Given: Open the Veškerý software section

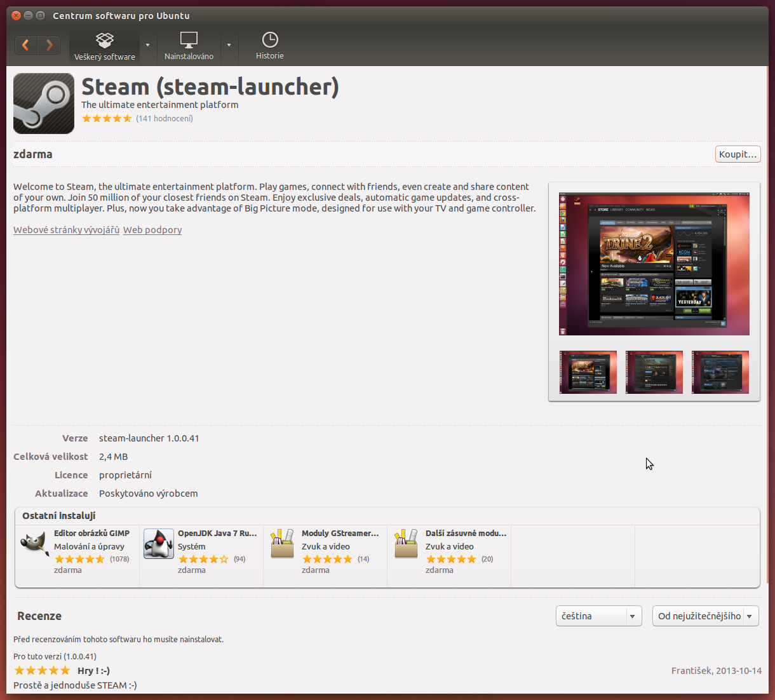Looking at the screenshot, I should (x=105, y=46).
